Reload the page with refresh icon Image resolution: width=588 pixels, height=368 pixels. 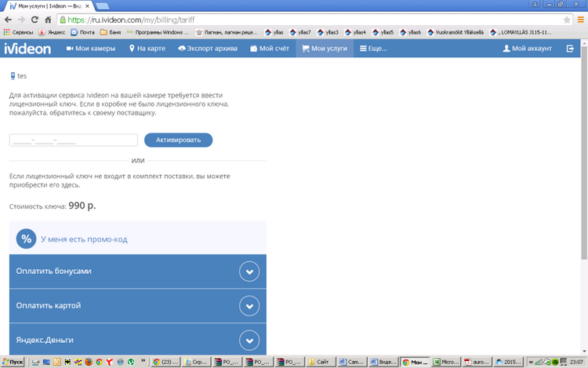(x=34, y=20)
